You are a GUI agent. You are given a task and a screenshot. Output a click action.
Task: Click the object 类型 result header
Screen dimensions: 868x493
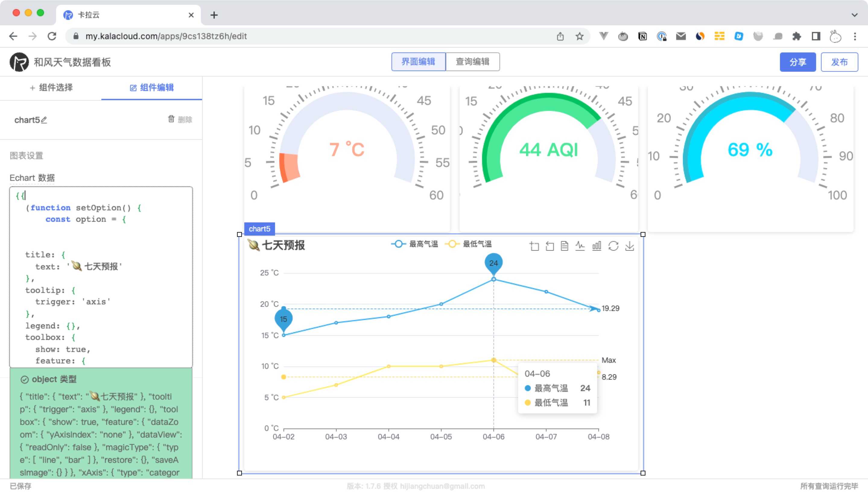point(49,379)
